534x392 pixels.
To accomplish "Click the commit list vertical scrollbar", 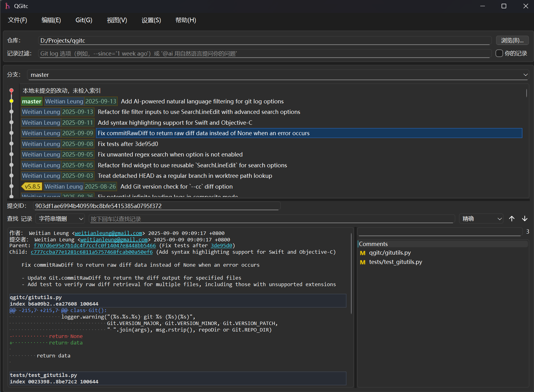I will tap(527, 93).
